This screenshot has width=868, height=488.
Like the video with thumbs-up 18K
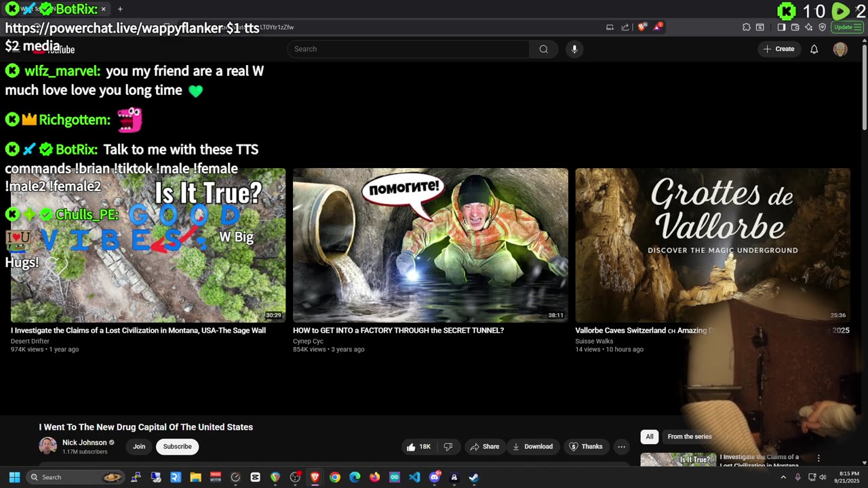(x=418, y=447)
